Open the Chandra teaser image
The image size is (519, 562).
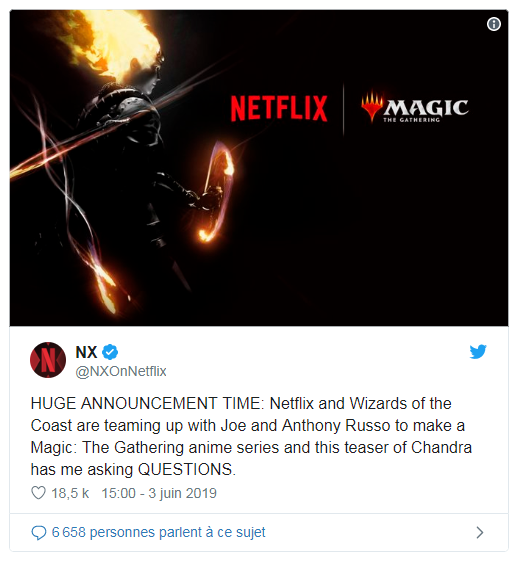tap(259, 168)
